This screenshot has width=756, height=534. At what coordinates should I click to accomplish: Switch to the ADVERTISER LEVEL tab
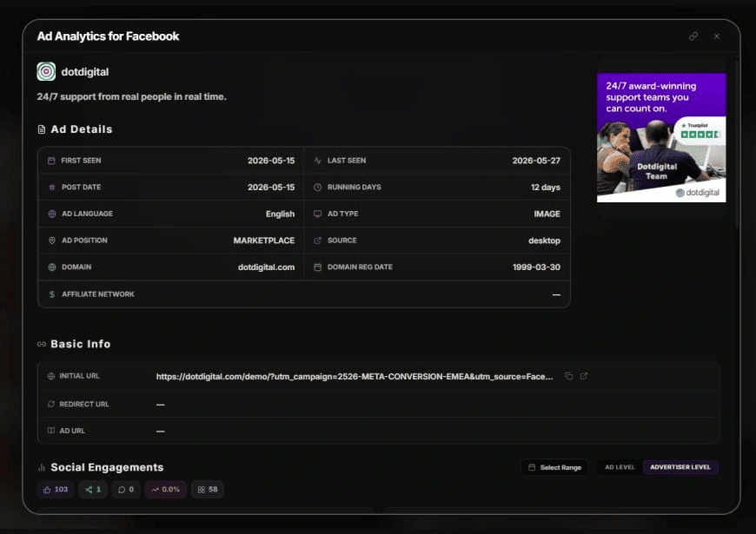(x=680, y=467)
